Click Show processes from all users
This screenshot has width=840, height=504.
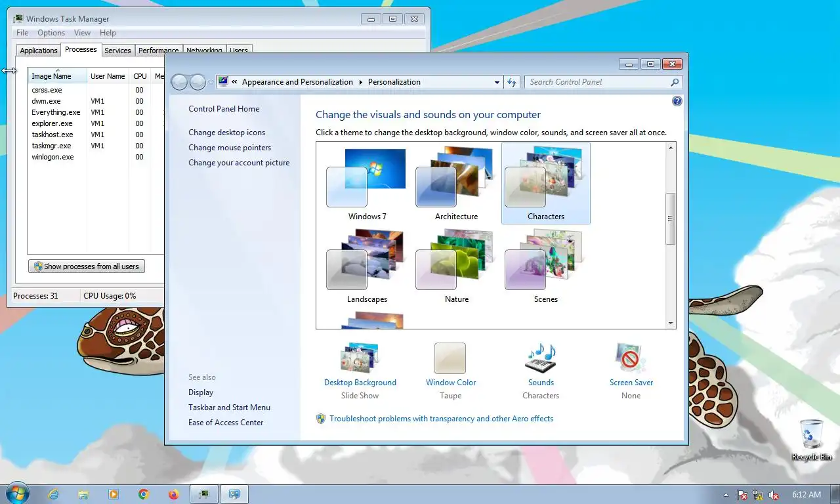click(87, 266)
